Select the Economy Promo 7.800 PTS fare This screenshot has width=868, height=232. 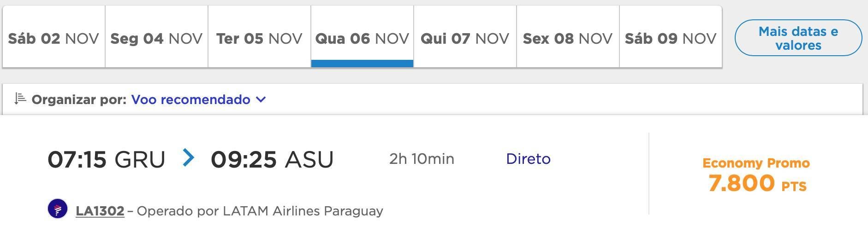tap(756, 175)
